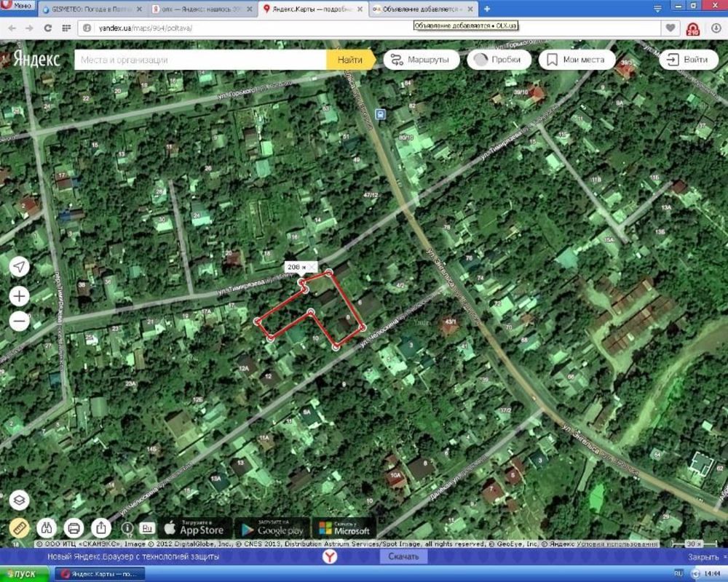
Task: Open the panorama binoculars tool
Action: 47,527
